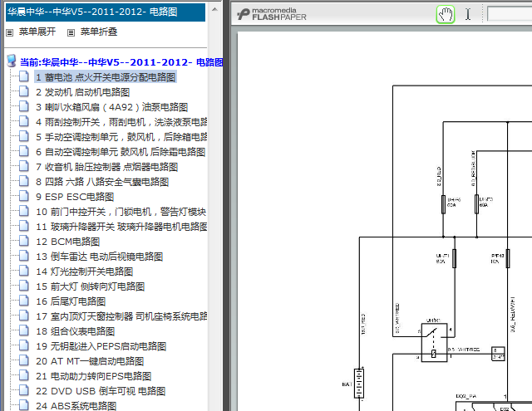
Task: Open 11 玻璃升降器开关 电路图
Action: coord(121,227)
